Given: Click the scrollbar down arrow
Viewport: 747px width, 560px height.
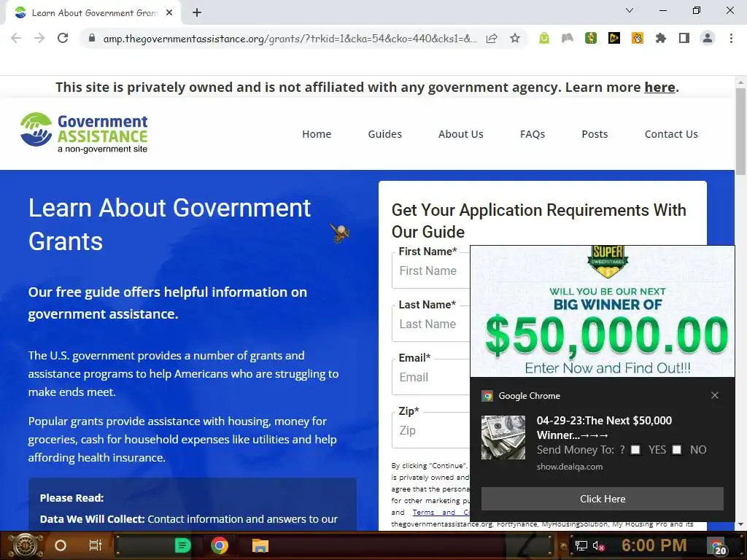Looking at the screenshot, I should click(740, 524).
